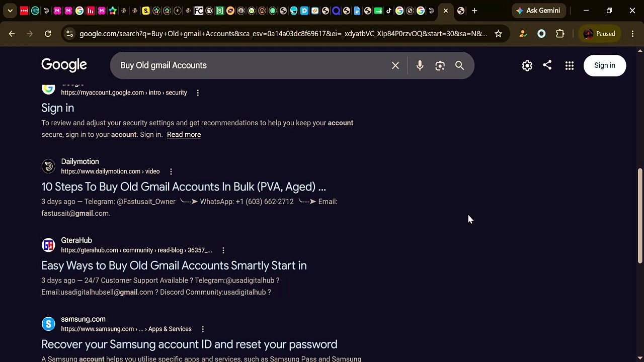644x362 pixels.
Task: Click the dailymotion.com › video URL text
Action: [x=110, y=171]
